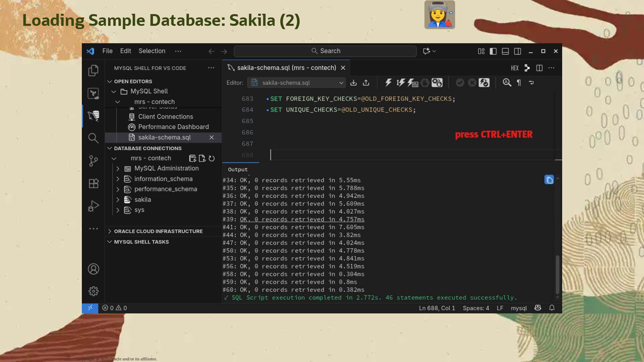Toggle show invisible characters pilcrow
The height and width of the screenshot is (362, 644).
click(x=519, y=83)
